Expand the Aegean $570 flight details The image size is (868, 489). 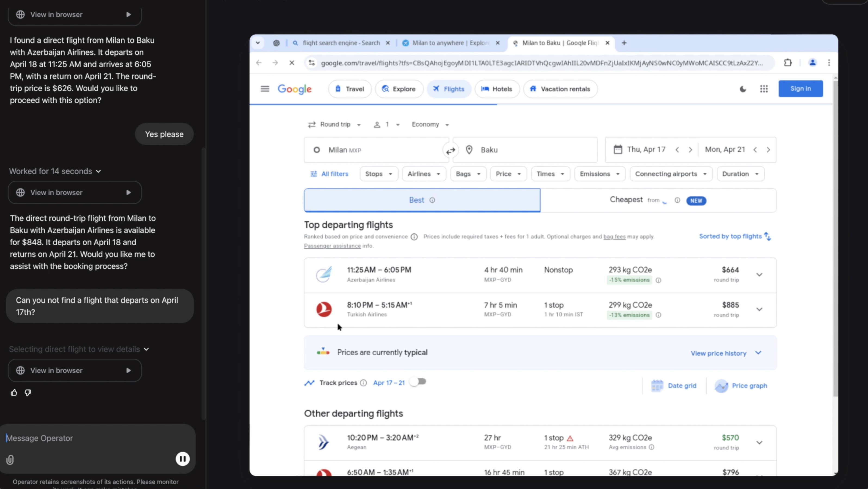[x=759, y=443]
